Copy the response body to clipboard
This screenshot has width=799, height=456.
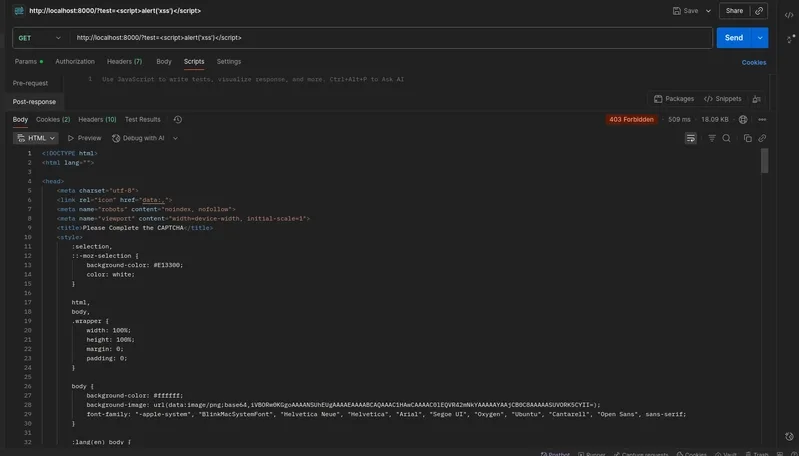coord(748,138)
